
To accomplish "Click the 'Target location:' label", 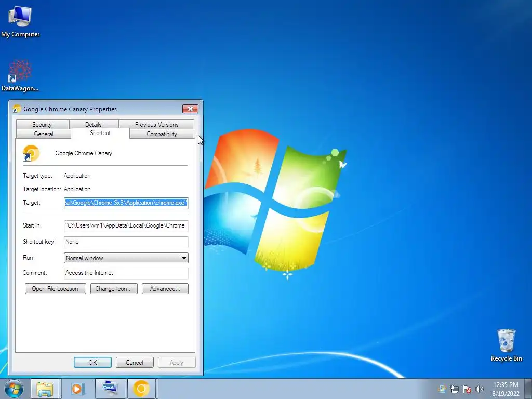I will [x=42, y=189].
